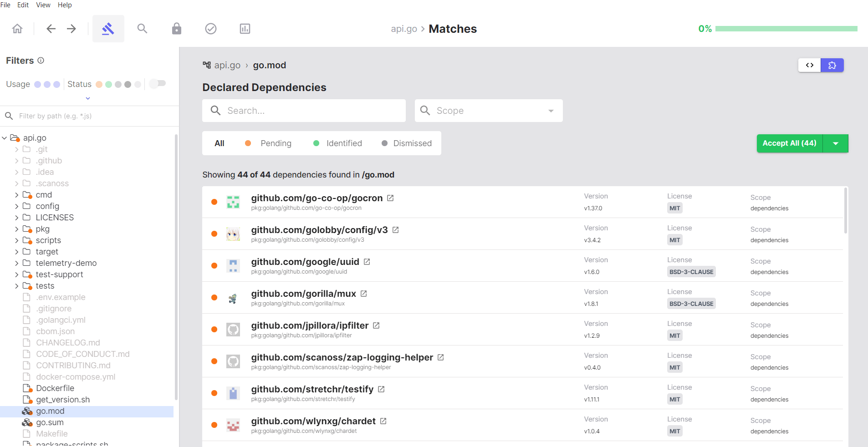
Task: Open the Scope dropdown
Action: 489,111
